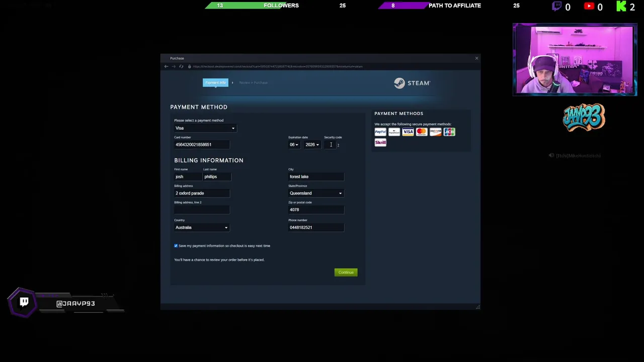Open the Australia country dropdown
This screenshot has height=362, width=644.
202,227
